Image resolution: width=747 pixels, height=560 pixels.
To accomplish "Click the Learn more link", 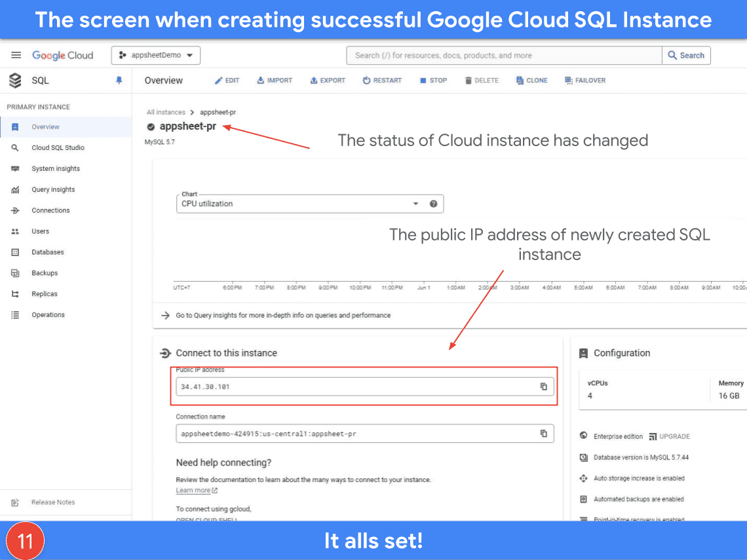I will [193, 491].
